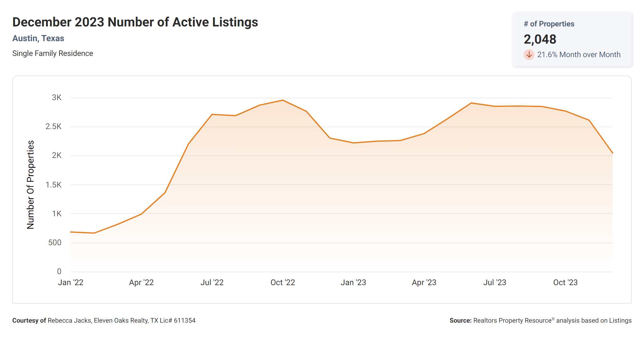Click the Jul '22 x-axis label
The width and height of the screenshot is (644, 338).
click(x=212, y=282)
